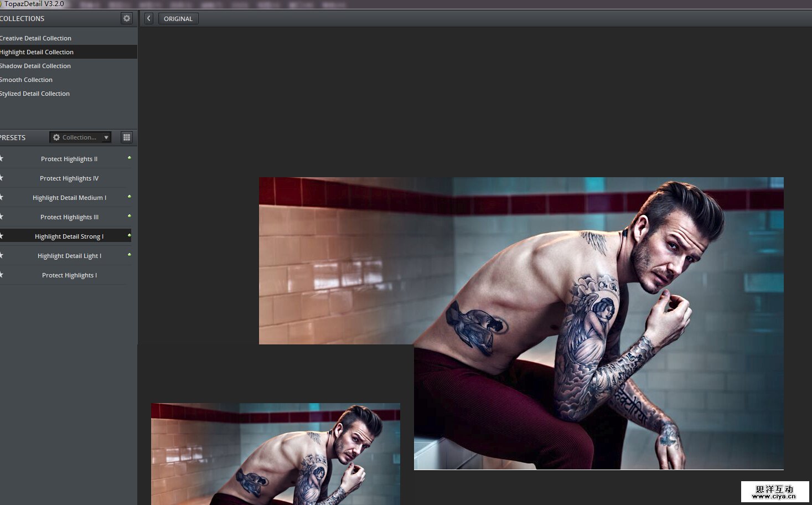Image resolution: width=812 pixels, height=505 pixels.
Task: Apply the Protect Highlights III preset
Action: 69,217
